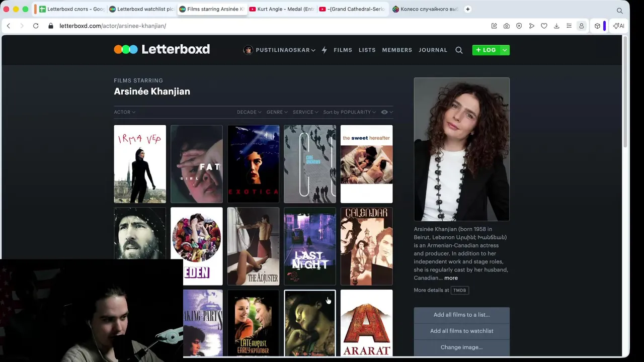Image resolution: width=644 pixels, height=362 pixels.
Task: Click the lock icon in address bar
Action: [51, 26]
